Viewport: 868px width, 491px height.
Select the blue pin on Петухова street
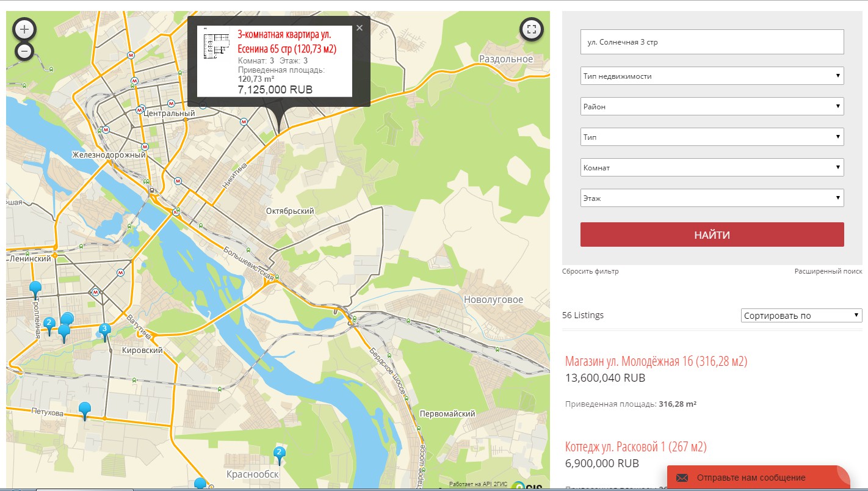[85, 410]
